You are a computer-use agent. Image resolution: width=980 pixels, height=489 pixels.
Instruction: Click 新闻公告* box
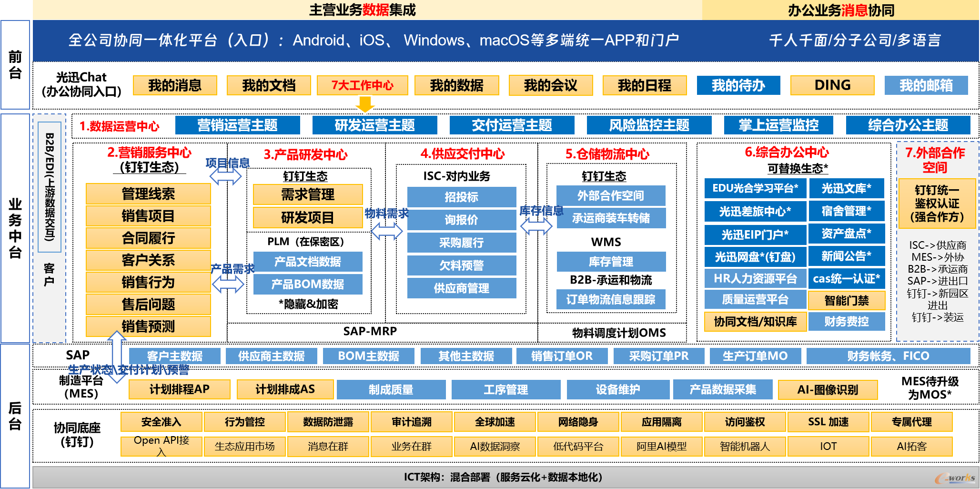pos(847,256)
